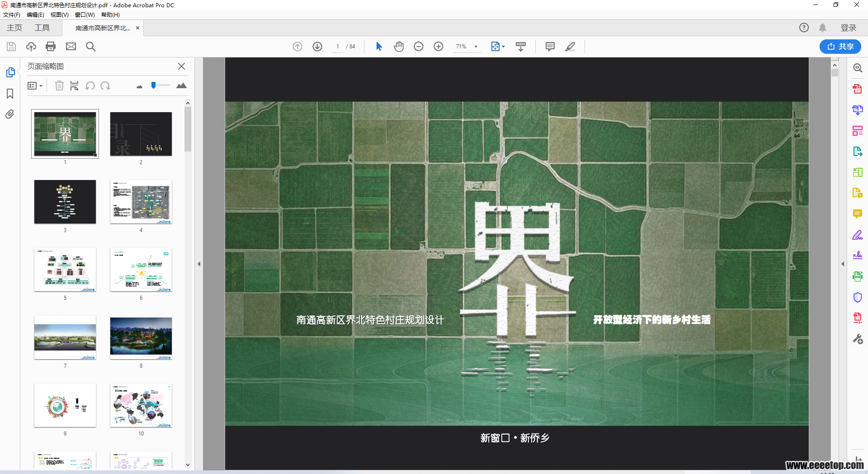This screenshot has height=474, width=868.
Task: Open More Tools wrench icon
Action: 857,339
